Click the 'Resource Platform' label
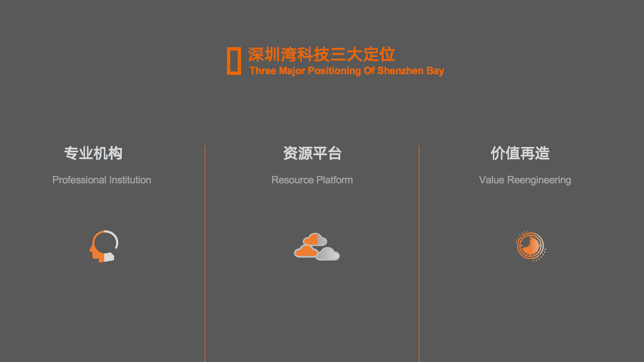The image size is (644, 362). (x=312, y=180)
